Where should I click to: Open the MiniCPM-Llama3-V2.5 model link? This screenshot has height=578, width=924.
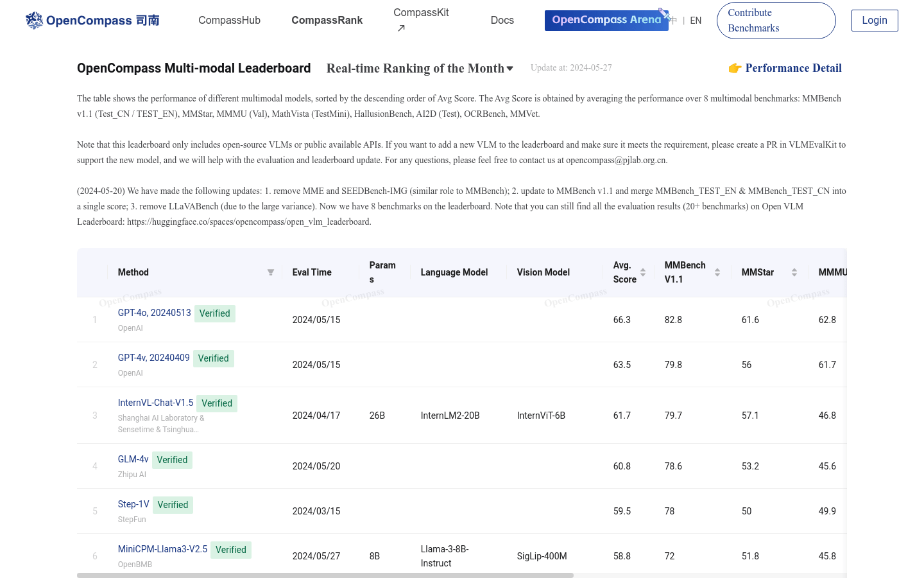click(162, 549)
